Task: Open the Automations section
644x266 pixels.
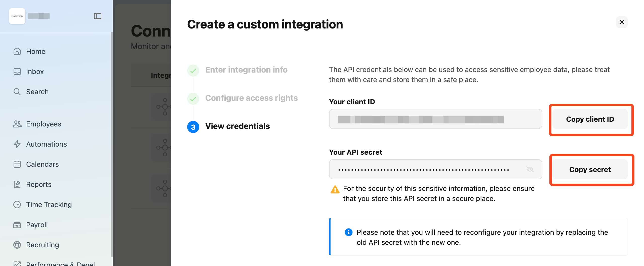Action: pos(47,144)
